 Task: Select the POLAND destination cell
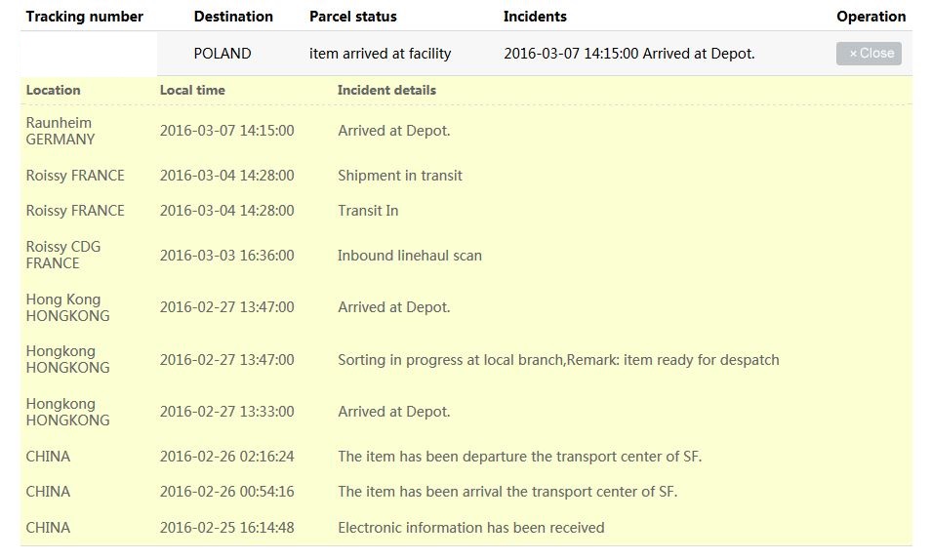(x=223, y=54)
